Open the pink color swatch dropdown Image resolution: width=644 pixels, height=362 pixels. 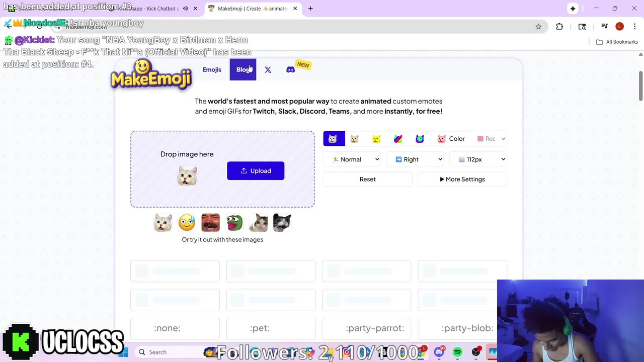pos(491,139)
